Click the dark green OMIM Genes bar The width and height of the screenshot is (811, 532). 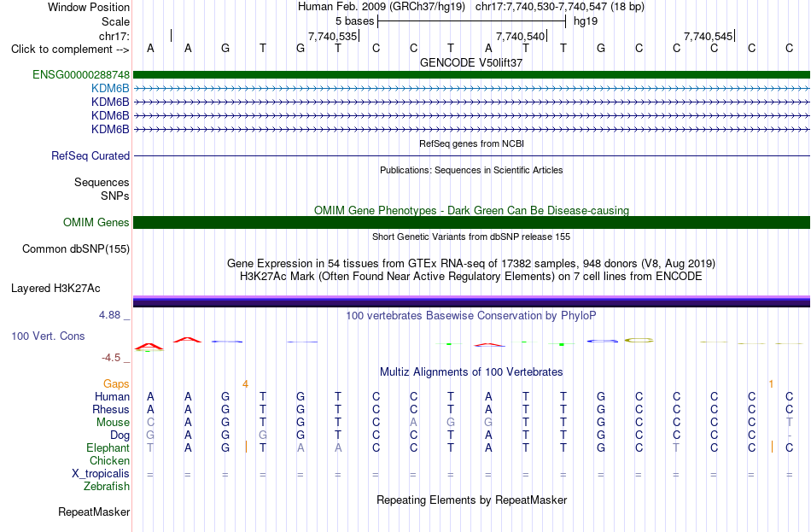pos(471,223)
